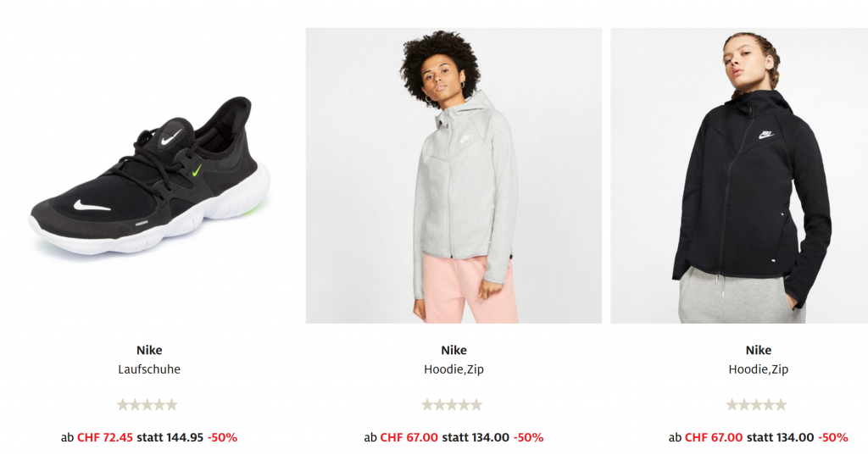Viewport: 868px width, 455px height.
Task: Select the Laufschuhe product title
Action: coord(149,369)
